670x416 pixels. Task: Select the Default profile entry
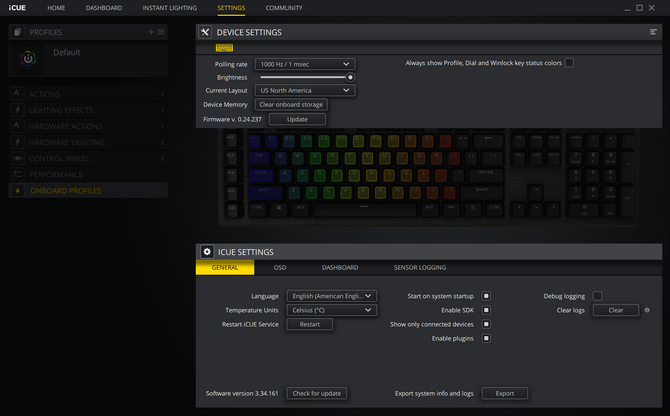pyautogui.click(x=88, y=59)
